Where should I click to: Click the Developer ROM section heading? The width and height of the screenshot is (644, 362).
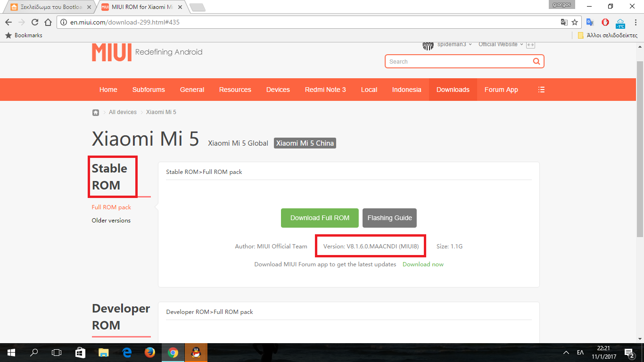pyautogui.click(x=121, y=317)
